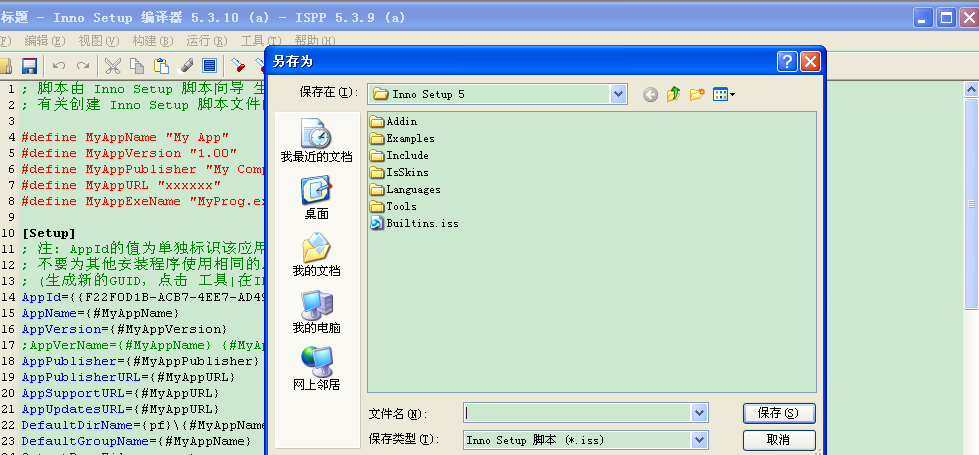The height and width of the screenshot is (455, 979).
Task: Expand the 保存在 location dropdown
Action: click(x=618, y=94)
